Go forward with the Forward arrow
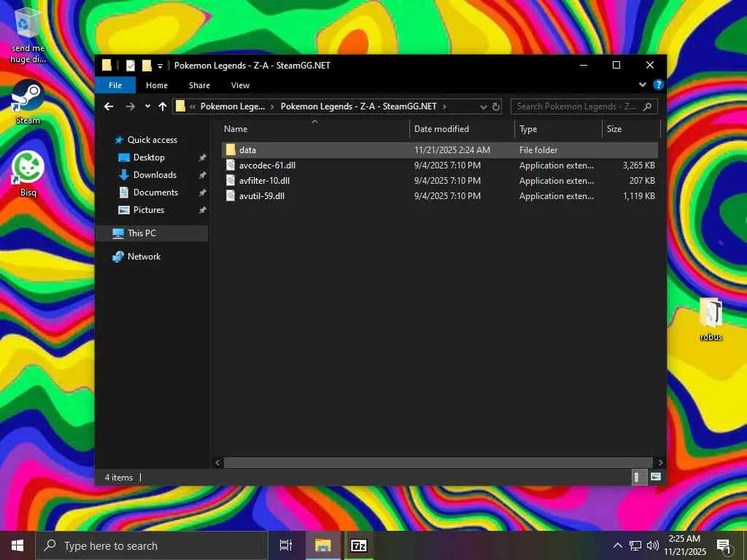 click(130, 106)
